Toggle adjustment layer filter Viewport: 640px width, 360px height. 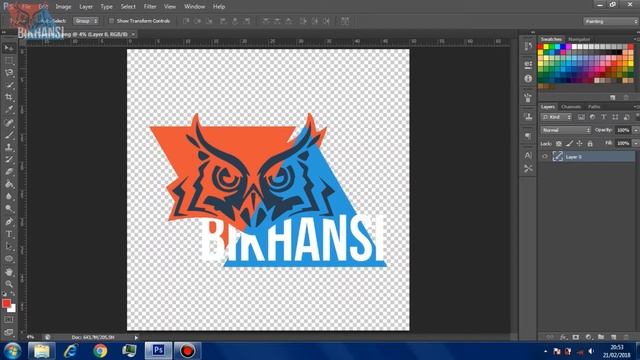(592, 118)
